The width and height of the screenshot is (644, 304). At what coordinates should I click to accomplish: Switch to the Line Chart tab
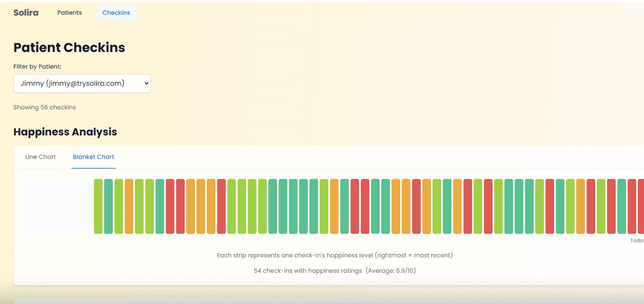[x=41, y=157]
